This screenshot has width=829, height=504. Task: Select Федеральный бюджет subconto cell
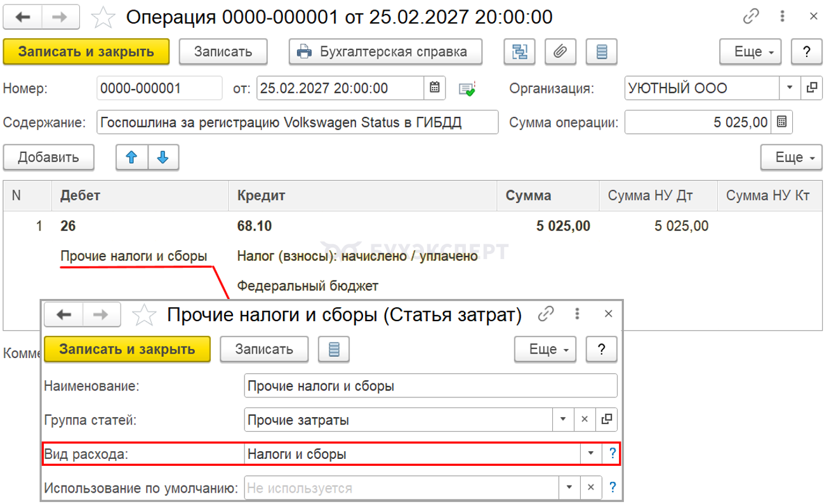coord(307,286)
